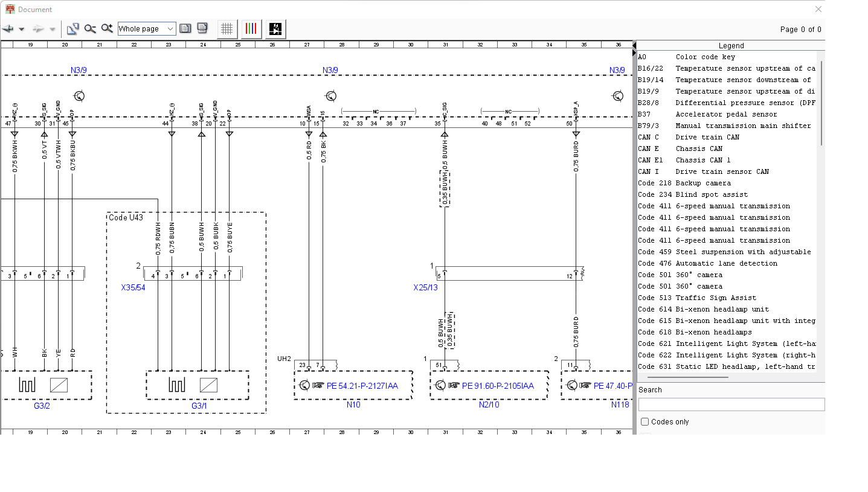The image size is (868, 492).
Task: Zoom out with the minus magnifier
Action: (90, 29)
